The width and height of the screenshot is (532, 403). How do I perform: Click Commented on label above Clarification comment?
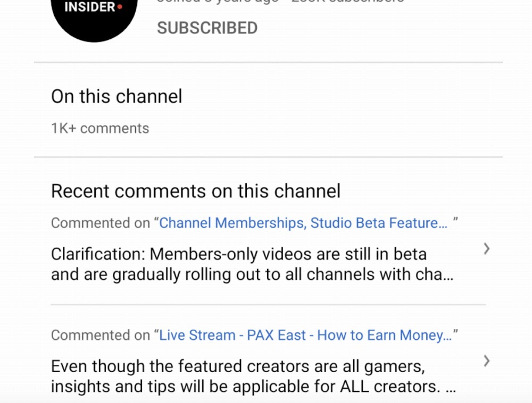101,223
